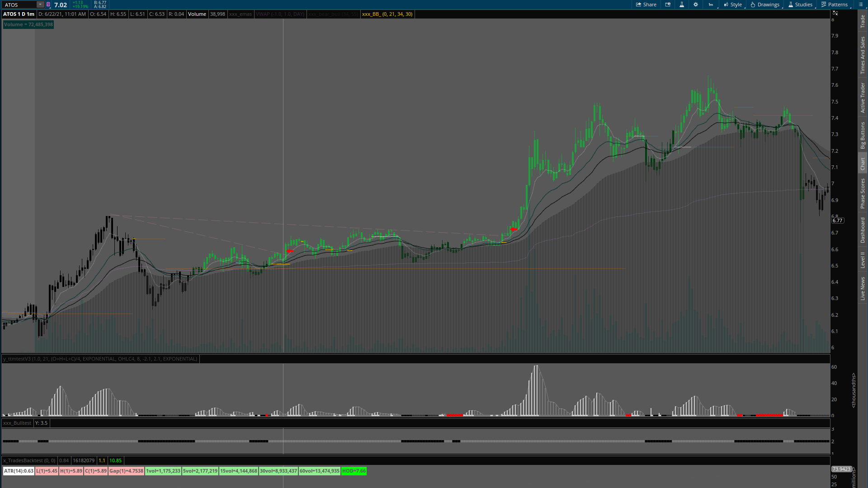868x488 pixels.
Task: Click the small icon under Patterns menu
Action: pos(835,13)
